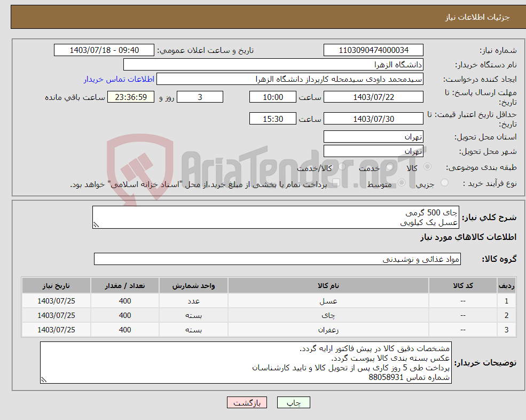Click the توضیحات خریدار label
Image resolution: width=526 pixels, height=420 pixels.
pyautogui.click(x=485, y=363)
